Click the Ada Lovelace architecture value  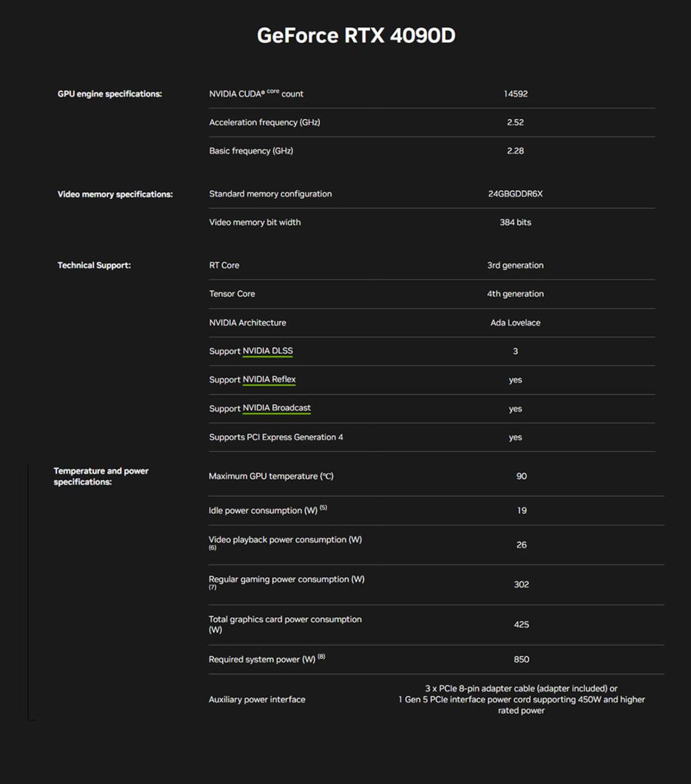coord(516,323)
